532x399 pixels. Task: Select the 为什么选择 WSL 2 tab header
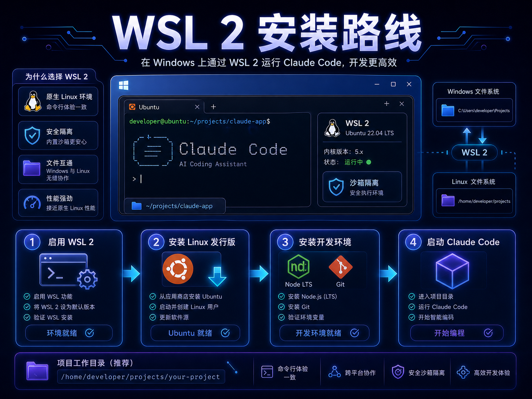click(56, 76)
